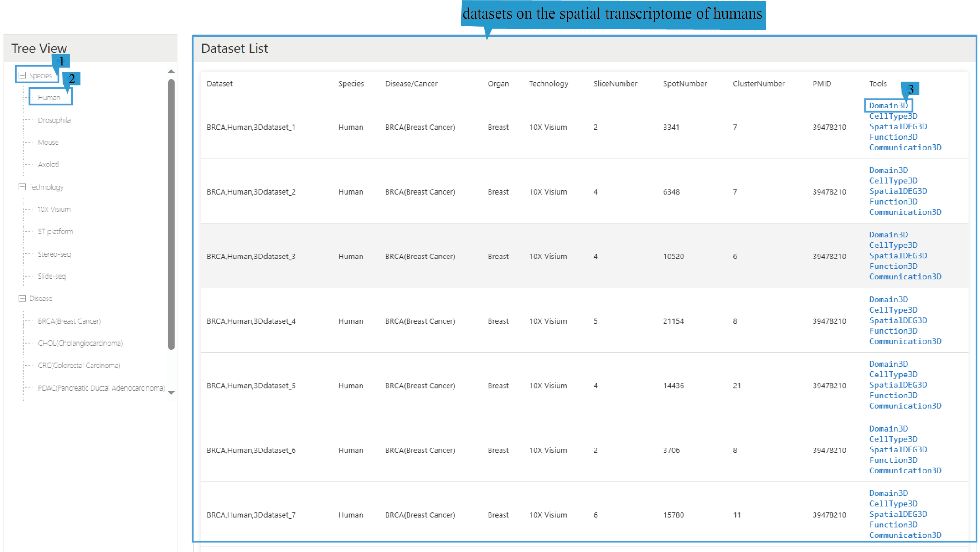Open CellType3D for BRCA dataset_2
The height and width of the screenshot is (552, 980).
[893, 181]
